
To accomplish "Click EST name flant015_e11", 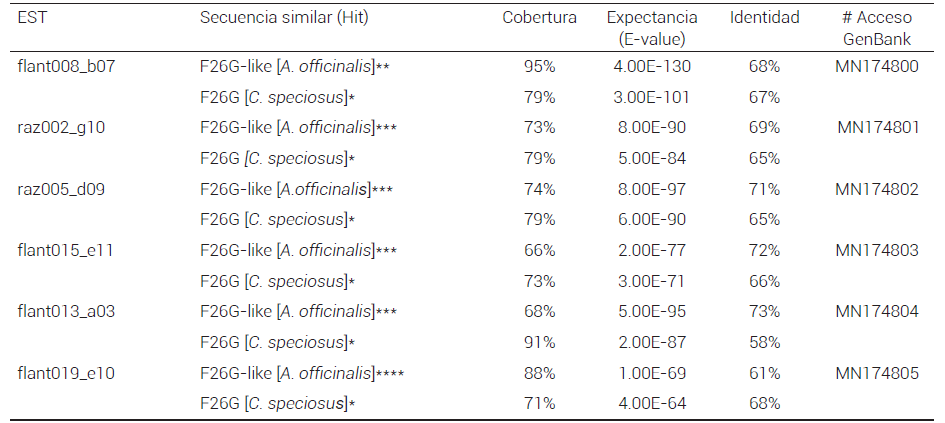I will point(66,250).
